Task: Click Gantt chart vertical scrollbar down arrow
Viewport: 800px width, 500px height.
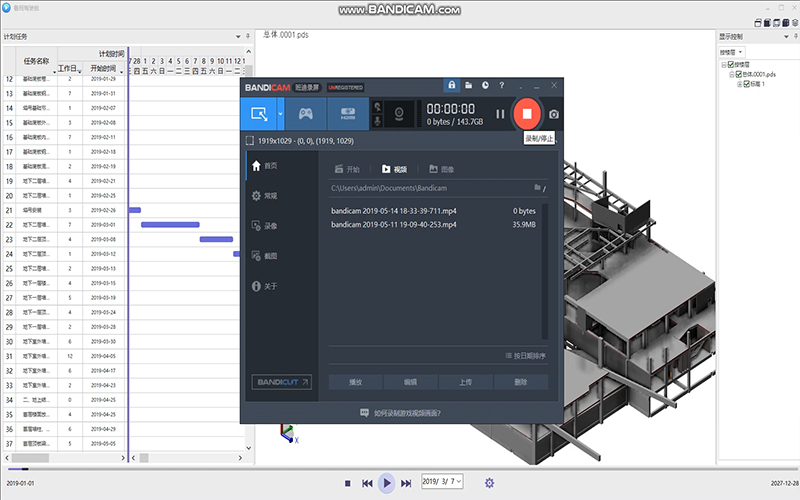Action: point(248,448)
